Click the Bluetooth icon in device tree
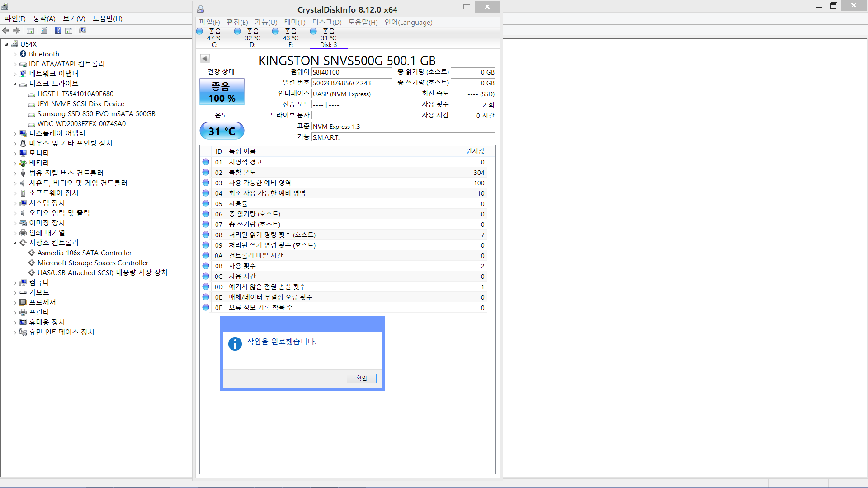868x488 pixels. pos(23,54)
